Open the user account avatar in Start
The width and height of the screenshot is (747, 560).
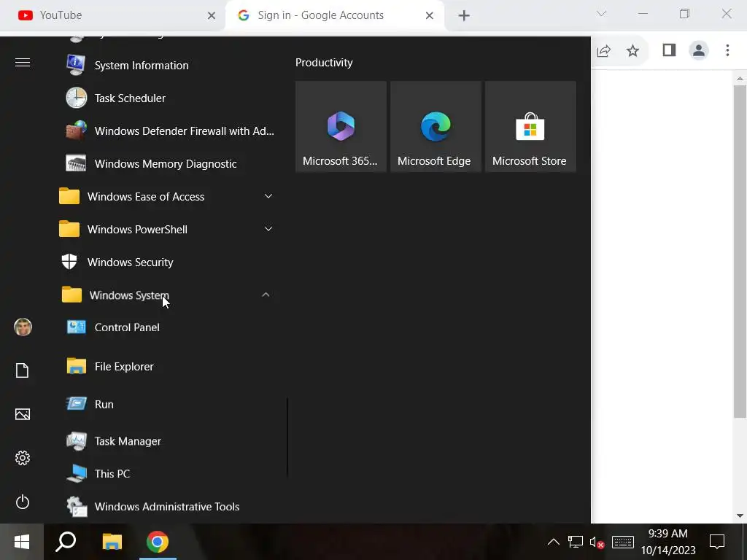click(x=23, y=327)
